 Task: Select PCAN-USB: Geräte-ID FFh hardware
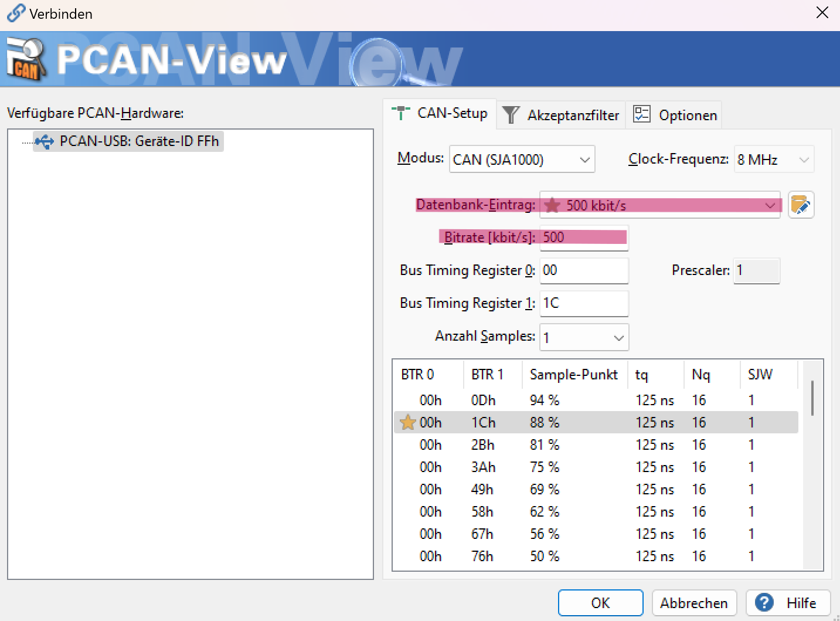tap(128, 141)
